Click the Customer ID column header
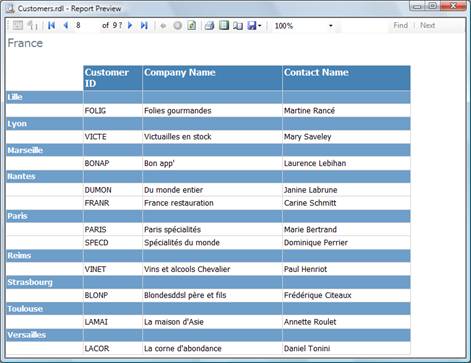 tap(113, 78)
